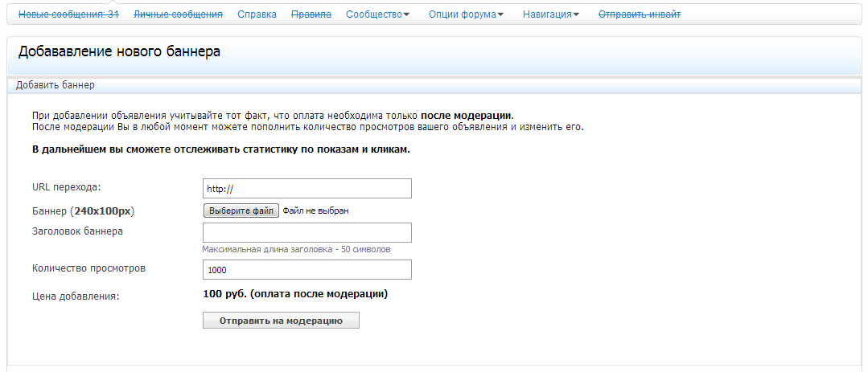Open Новые сообщения: 31 link
This screenshot has height=372, width=868.
click(x=68, y=14)
